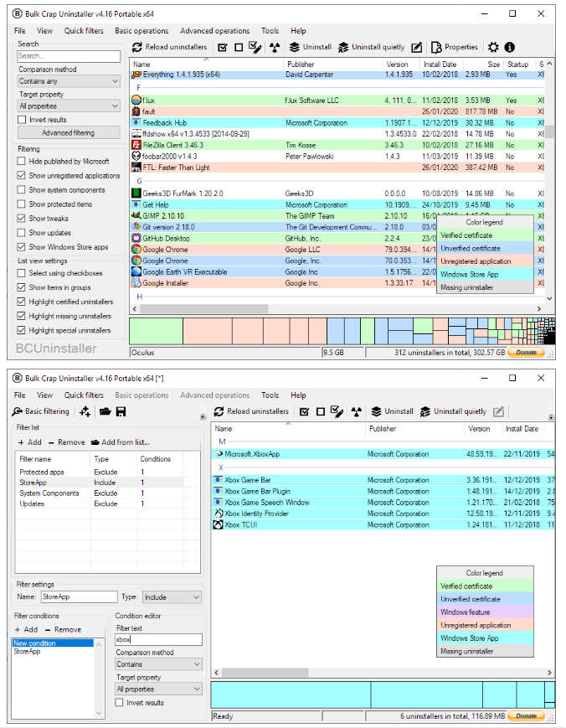The height and width of the screenshot is (728, 566).
Task: Click Windows feature purple swatch in bottom legend
Action: 485,612
